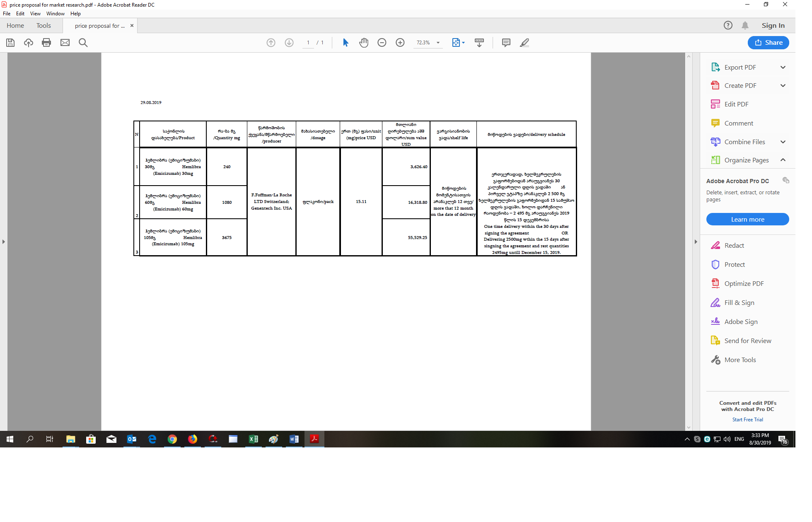Click the Print file icon
Screen dimensions: 812x522
tap(46, 43)
